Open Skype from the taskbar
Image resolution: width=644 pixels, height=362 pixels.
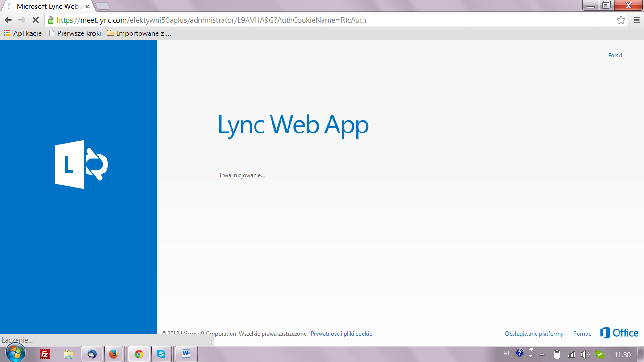[x=162, y=354]
